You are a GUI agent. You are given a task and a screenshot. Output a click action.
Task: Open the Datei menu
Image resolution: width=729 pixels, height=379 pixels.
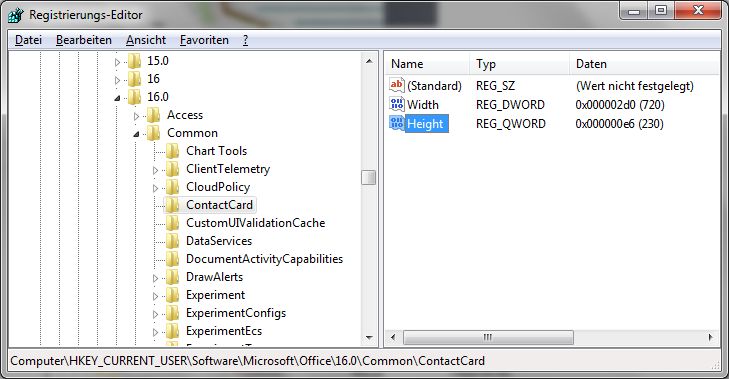pos(28,40)
